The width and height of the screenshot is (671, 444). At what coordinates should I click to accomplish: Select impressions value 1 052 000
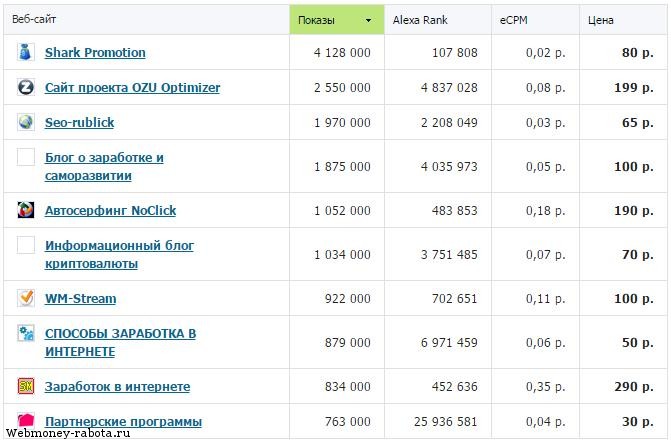click(x=342, y=210)
